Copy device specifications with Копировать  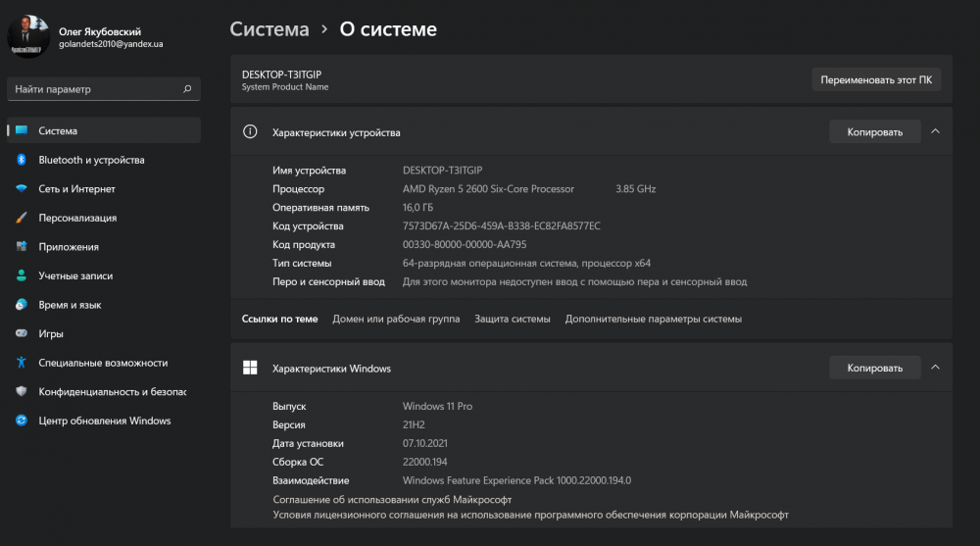(874, 131)
